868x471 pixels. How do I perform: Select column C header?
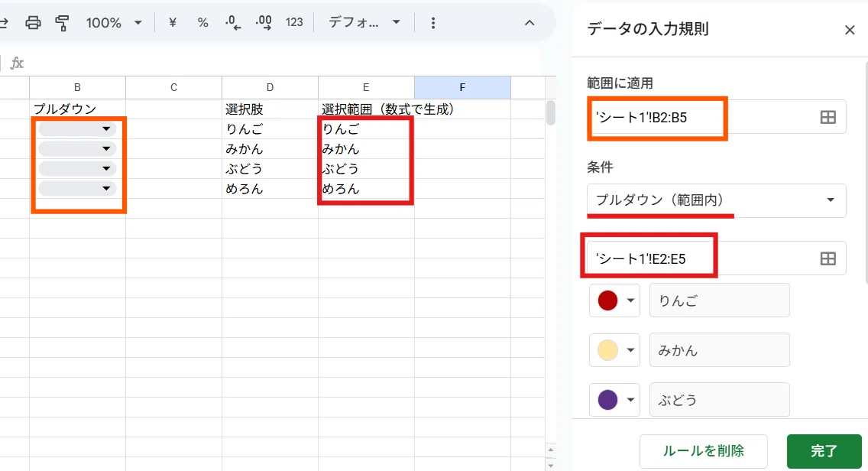pyautogui.click(x=173, y=88)
